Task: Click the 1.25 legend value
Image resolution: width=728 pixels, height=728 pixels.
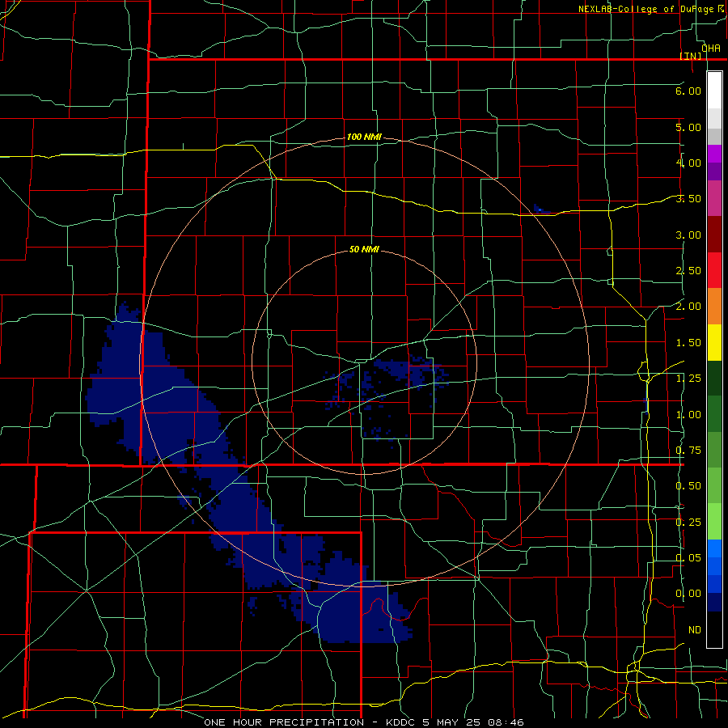Action: click(688, 379)
